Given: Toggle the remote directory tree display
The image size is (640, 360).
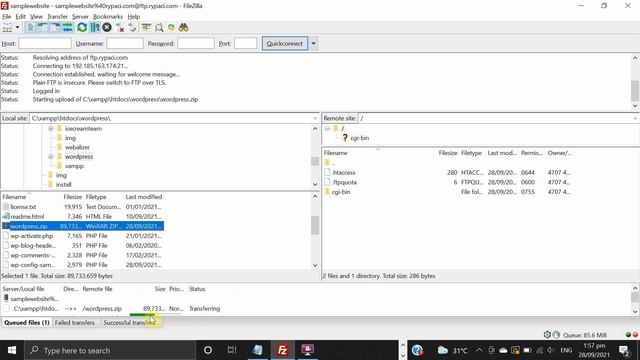Looking at the screenshot, I should point(55,28).
